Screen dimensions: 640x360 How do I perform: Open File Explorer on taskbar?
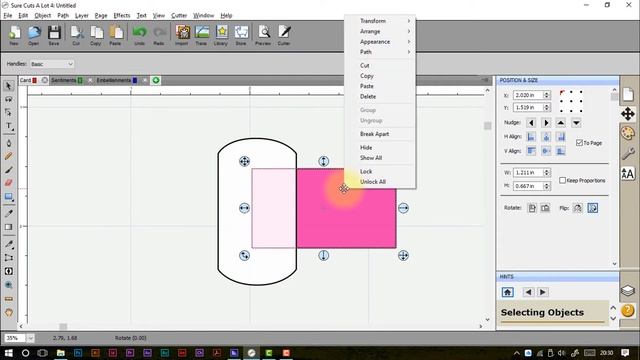pyautogui.click(x=60, y=353)
